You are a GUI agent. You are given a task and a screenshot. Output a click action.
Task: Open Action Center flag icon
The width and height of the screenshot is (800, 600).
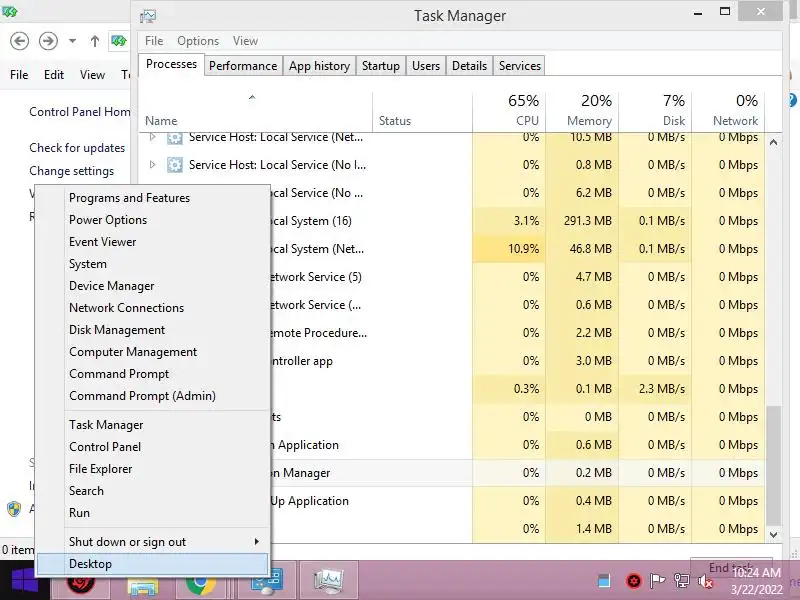pyautogui.click(x=657, y=581)
